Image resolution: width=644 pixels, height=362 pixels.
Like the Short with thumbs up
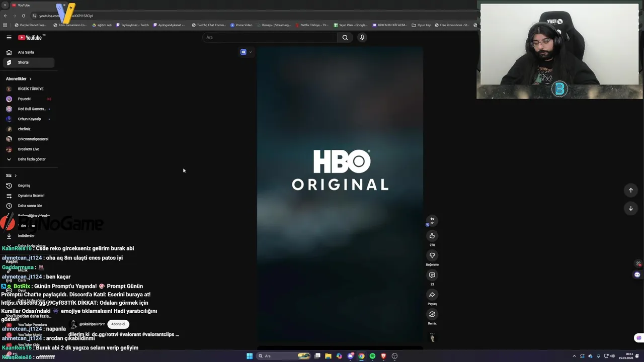coord(432,236)
